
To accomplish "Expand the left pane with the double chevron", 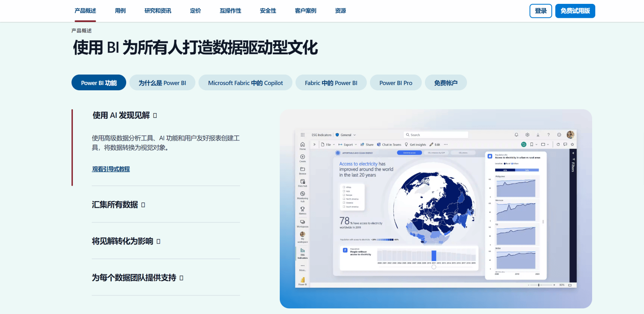I will 314,144.
